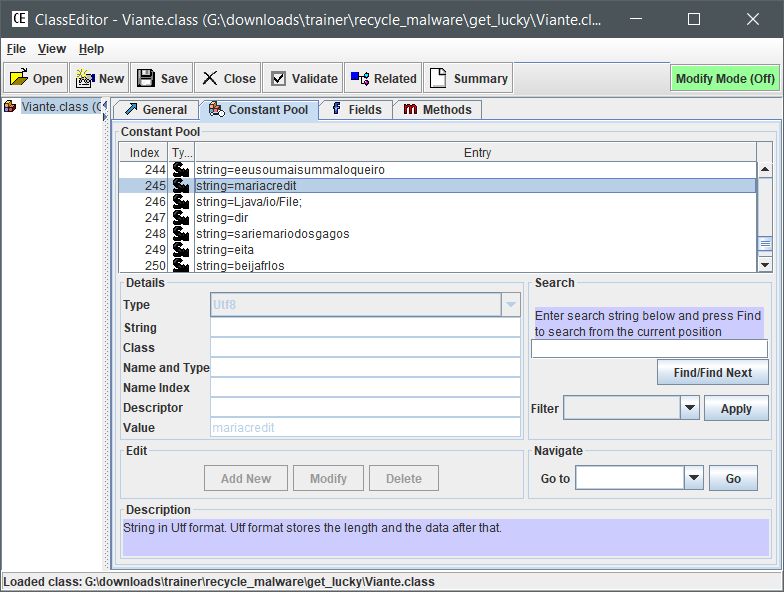This screenshot has height=592, width=784.
Task: Click the Summary document icon
Action: click(437, 78)
